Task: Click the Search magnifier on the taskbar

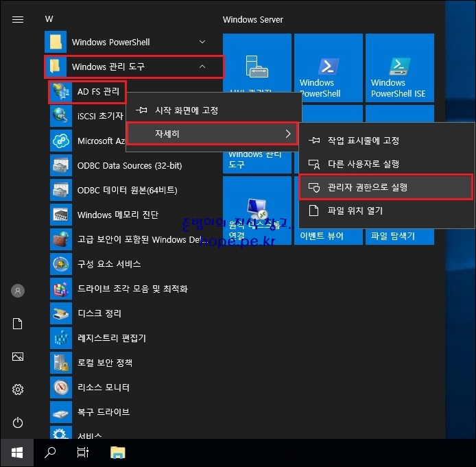Action: pos(50,453)
